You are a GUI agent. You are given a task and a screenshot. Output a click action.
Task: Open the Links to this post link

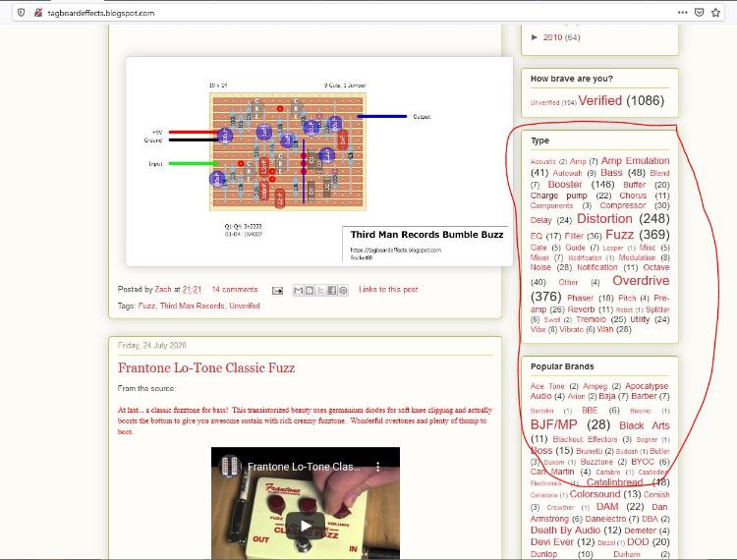coord(388,290)
